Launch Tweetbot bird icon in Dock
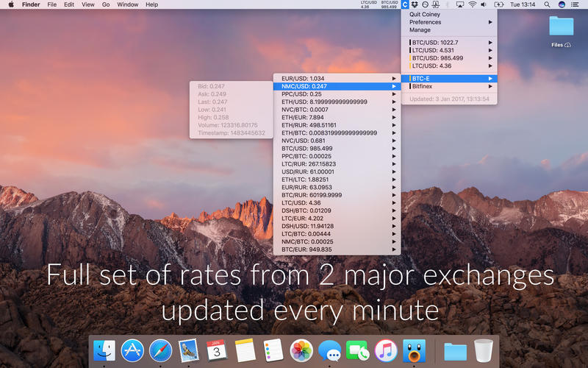The image size is (588, 368). click(x=414, y=350)
